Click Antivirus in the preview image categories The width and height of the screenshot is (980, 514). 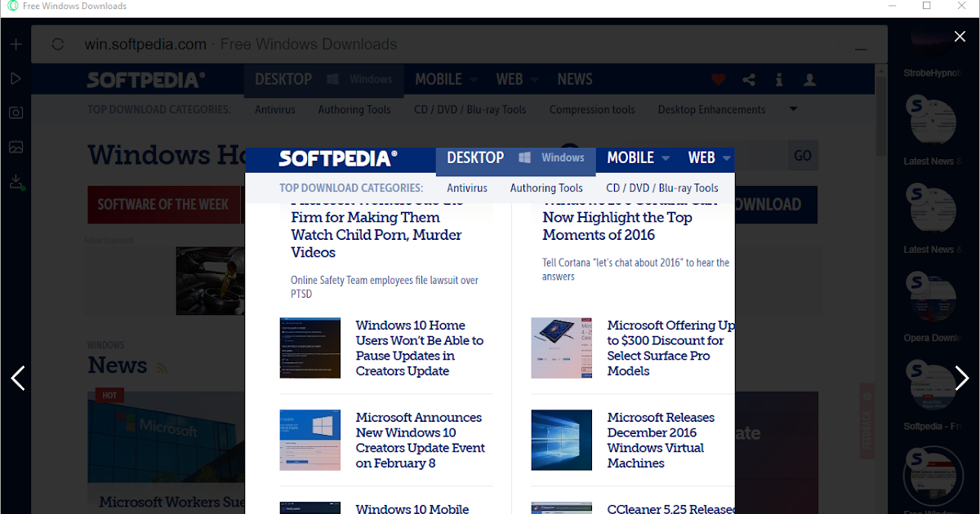[x=467, y=188]
